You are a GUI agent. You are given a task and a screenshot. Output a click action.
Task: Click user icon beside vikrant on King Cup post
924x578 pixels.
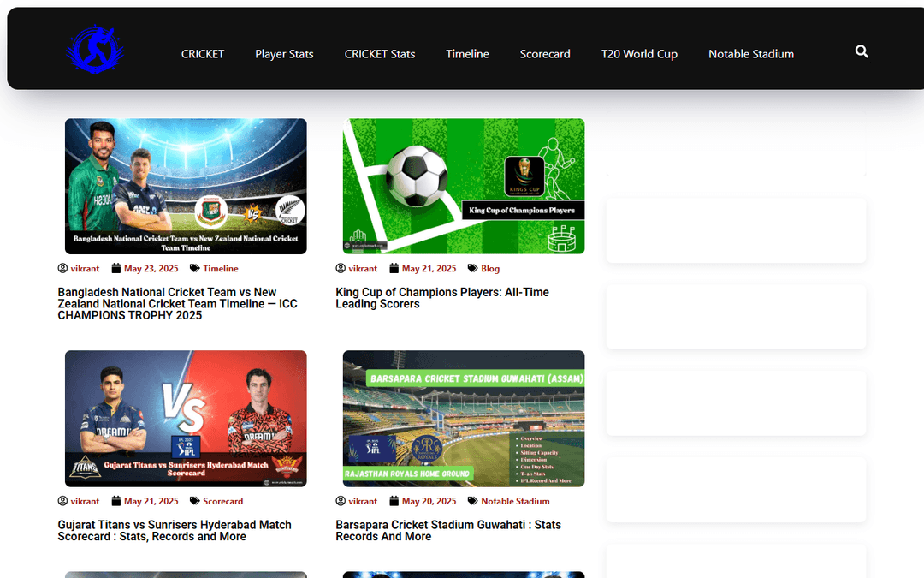341,268
